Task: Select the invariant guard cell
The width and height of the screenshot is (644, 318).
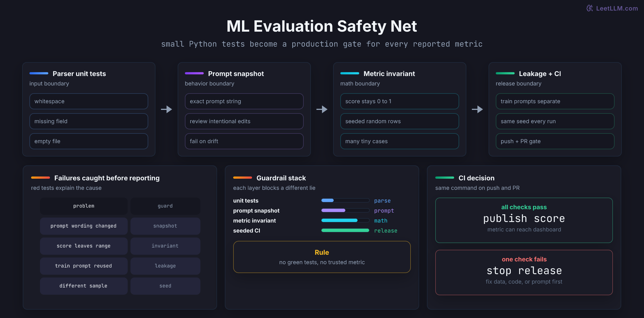Action: point(165,246)
